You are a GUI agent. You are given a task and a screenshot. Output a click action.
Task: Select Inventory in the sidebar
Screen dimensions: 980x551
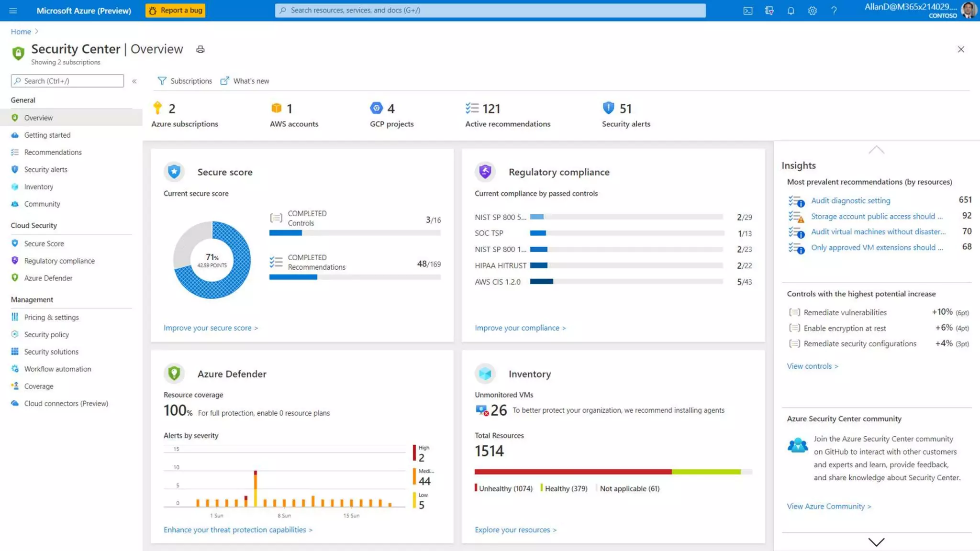click(38, 187)
